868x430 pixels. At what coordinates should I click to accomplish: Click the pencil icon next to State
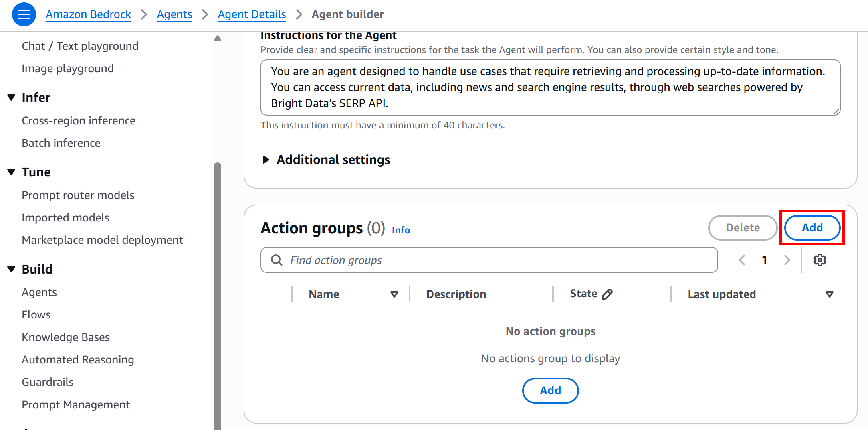608,294
